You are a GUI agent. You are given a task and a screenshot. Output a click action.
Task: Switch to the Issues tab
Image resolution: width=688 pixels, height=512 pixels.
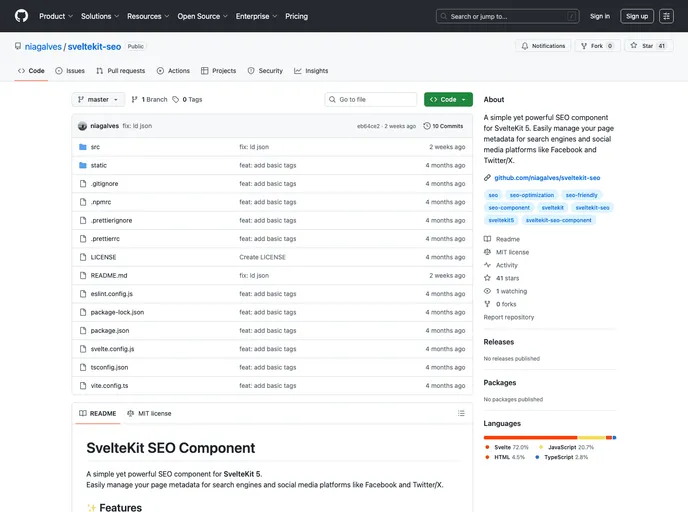pos(70,71)
